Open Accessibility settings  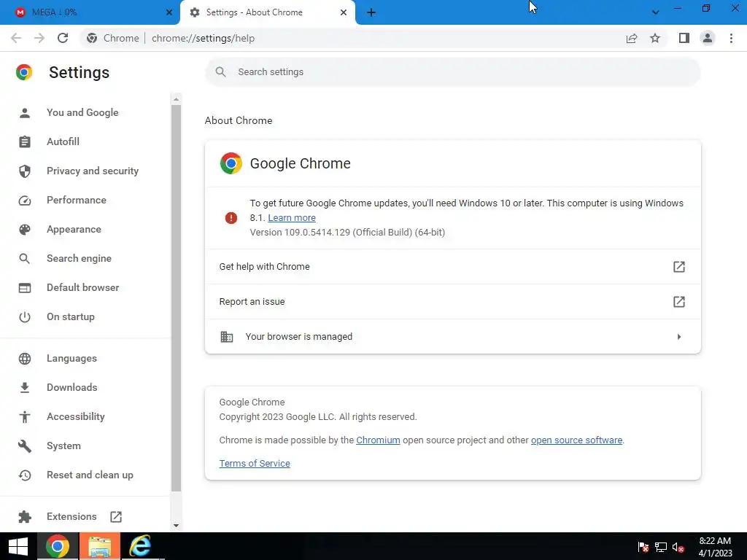75,416
